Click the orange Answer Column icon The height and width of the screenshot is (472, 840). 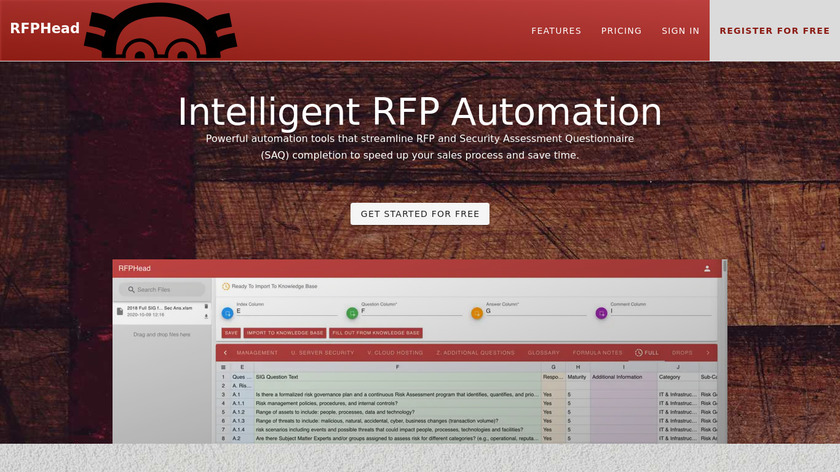[477, 313]
